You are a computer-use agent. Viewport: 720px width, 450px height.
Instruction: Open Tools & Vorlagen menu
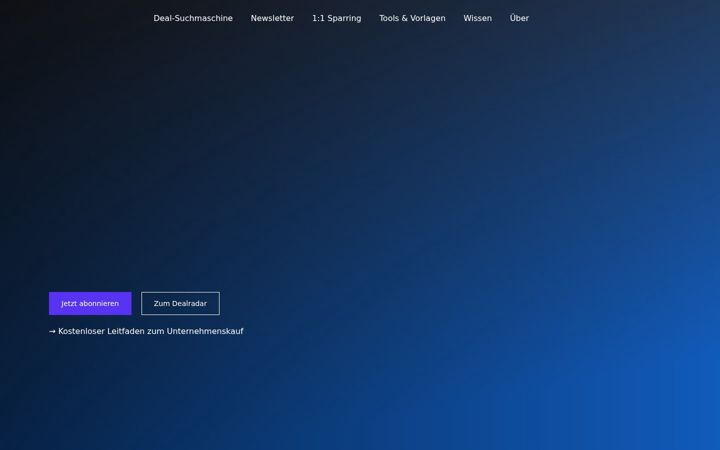pyautogui.click(x=412, y=18)
